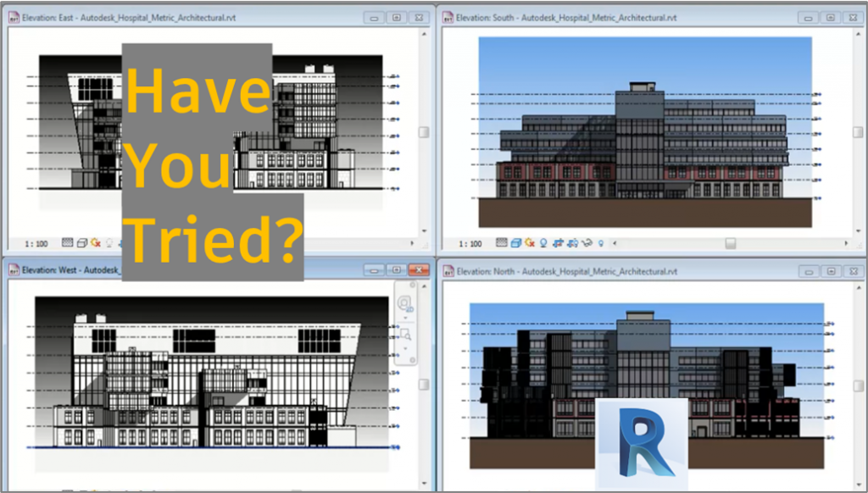Open the 1:100 scale list in South view
Image resolution: width=868 pixels, height=493 pixels.
[x=470, y=243]
